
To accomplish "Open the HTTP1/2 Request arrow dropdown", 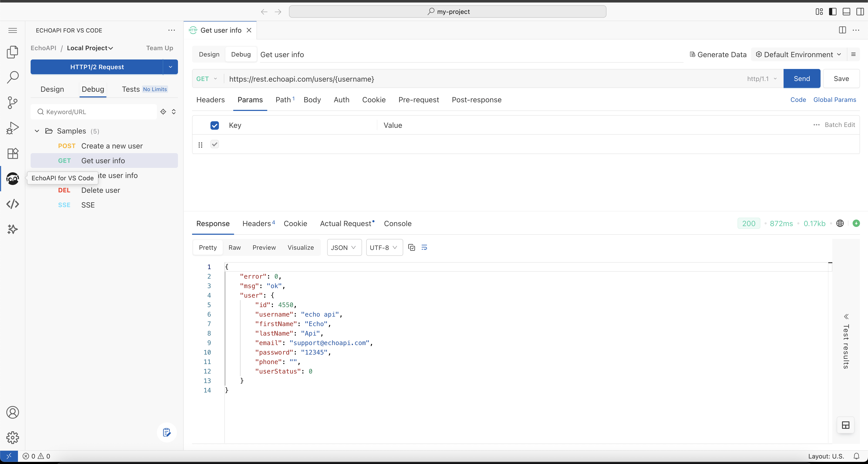I will (x=171, y=67).
